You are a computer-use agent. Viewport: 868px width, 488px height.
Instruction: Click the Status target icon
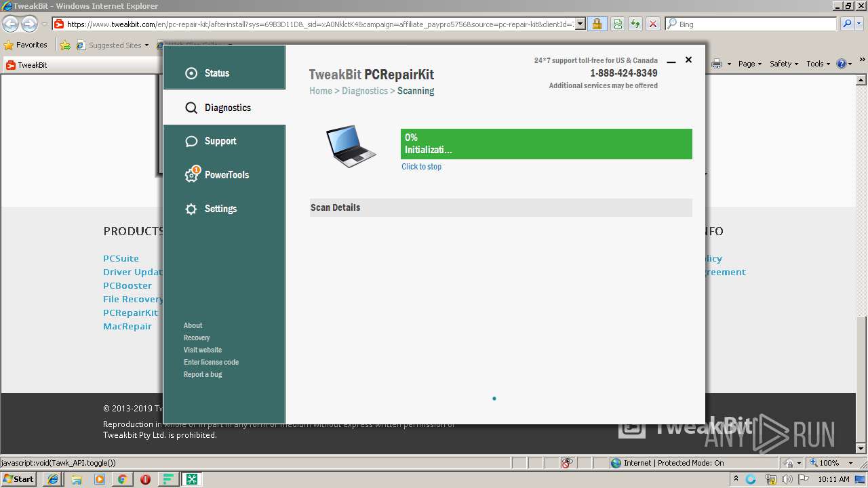191,73
